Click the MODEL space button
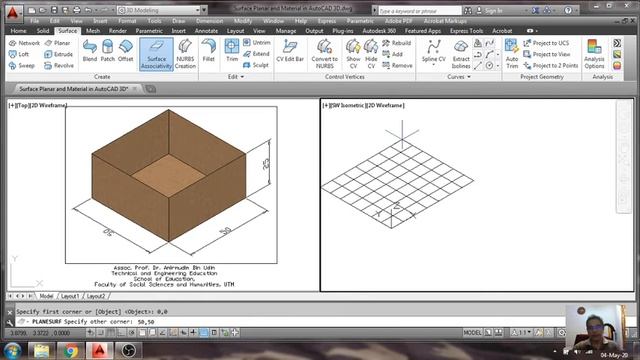Screen dimensions: 640x360 472,333
